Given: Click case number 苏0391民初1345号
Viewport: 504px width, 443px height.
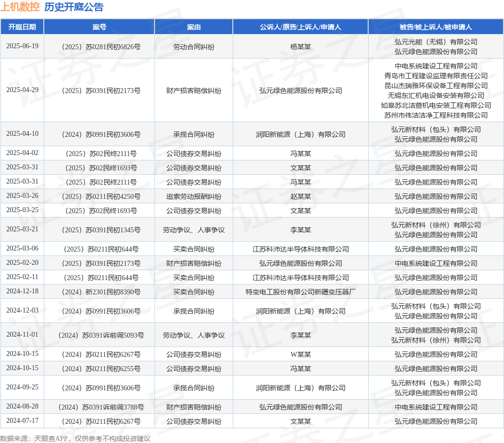Looking at the screenshot, I should (101, 230).
